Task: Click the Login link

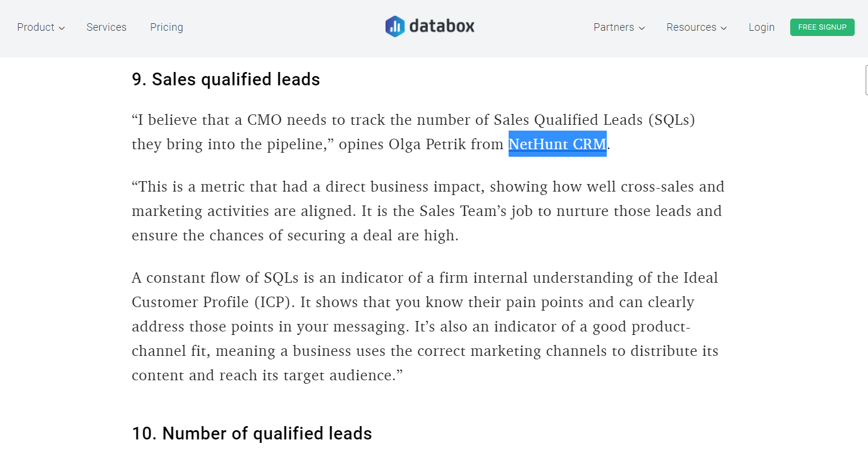Action: (761, 27)
